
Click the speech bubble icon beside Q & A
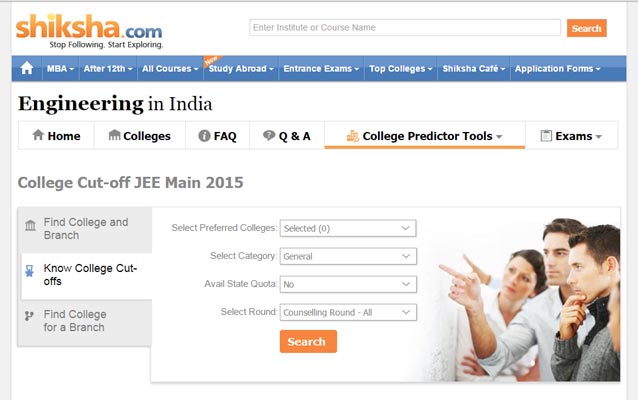point(269,135)
